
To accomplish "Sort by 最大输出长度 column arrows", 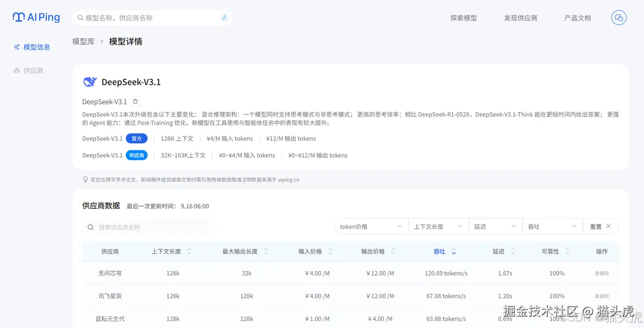I will coord(266,252).
